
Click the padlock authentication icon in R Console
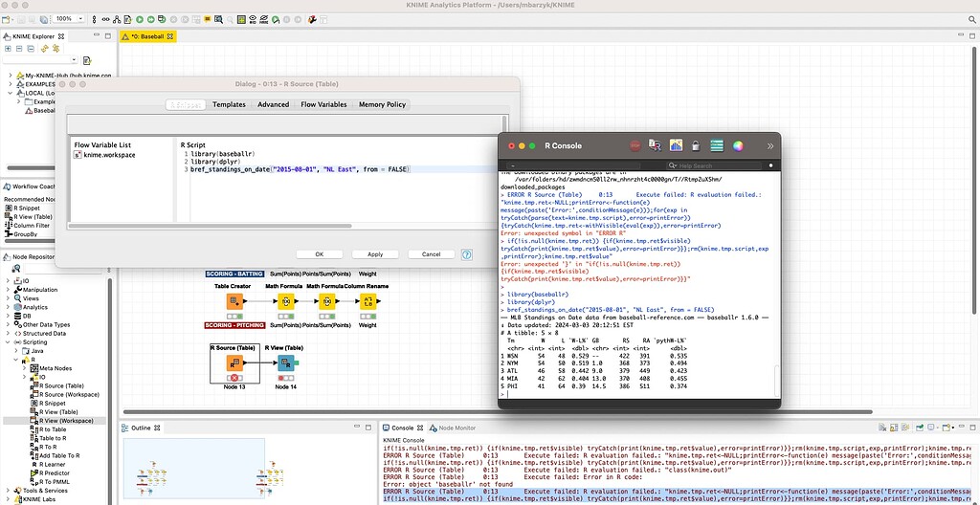(x=696, y=145)
